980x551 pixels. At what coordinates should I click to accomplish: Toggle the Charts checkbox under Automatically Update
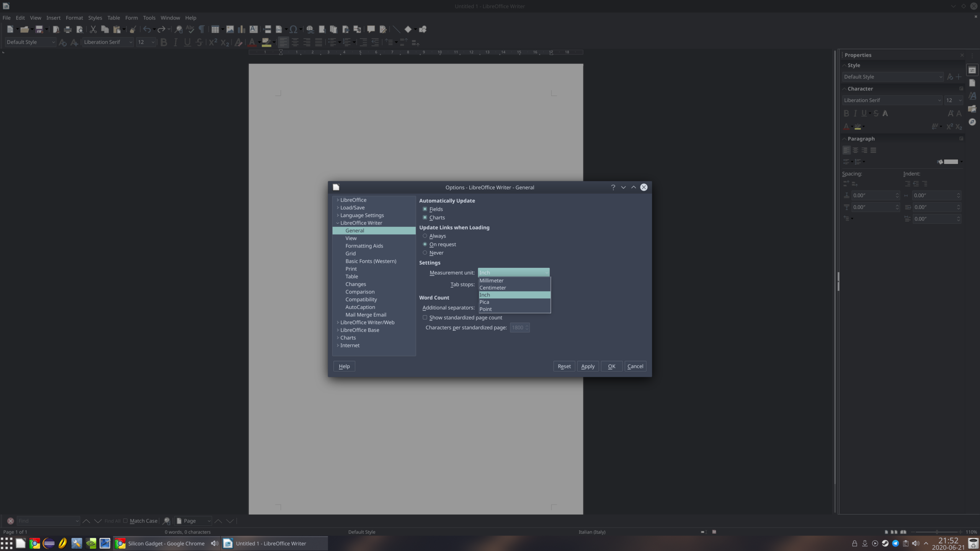click(425, 217)
